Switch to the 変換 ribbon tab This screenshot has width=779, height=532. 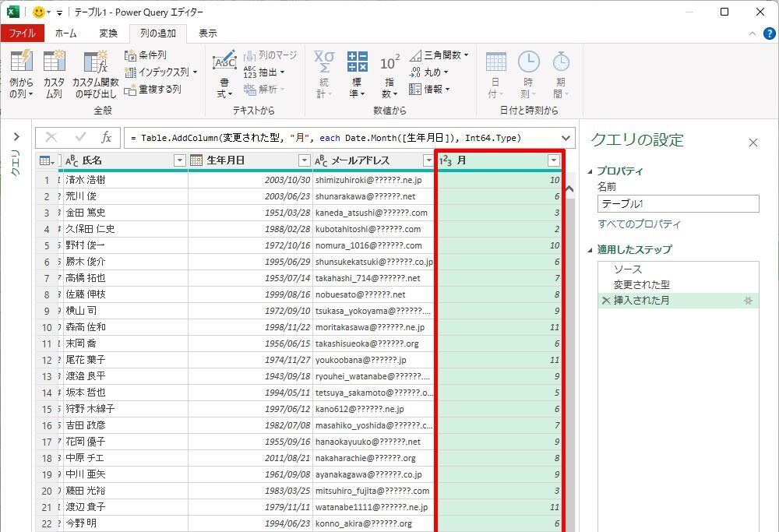108,33
